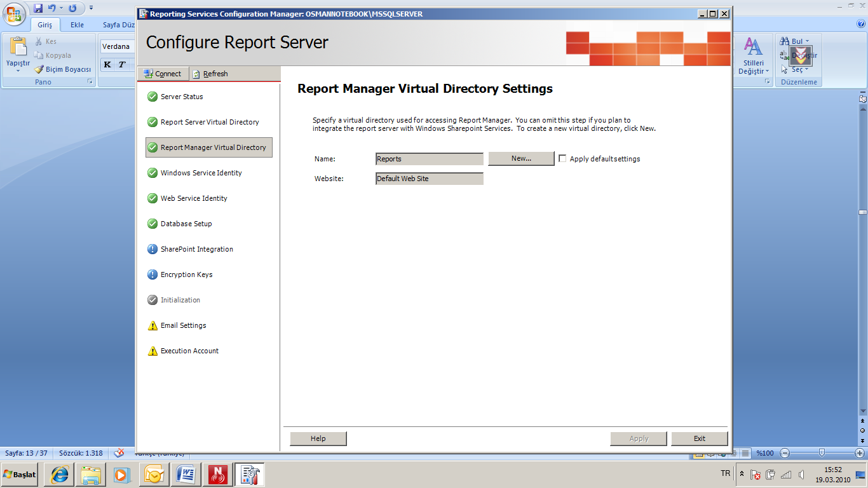Click zoom out minus button
This screenshot has width=868, height=488.
[x=785, y=453]
